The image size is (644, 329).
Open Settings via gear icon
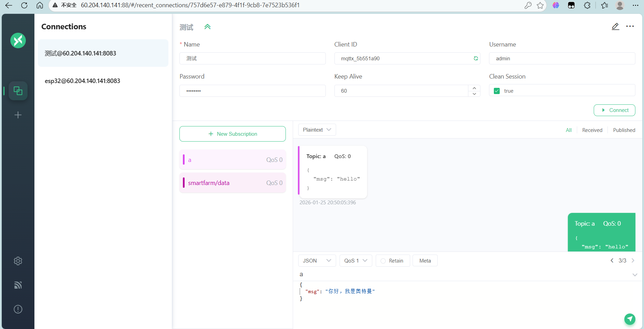18,261
